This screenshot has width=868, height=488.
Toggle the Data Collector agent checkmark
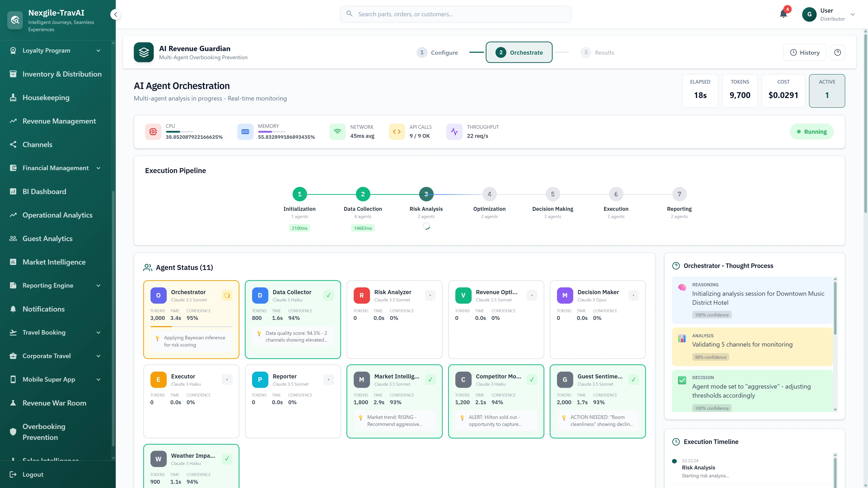coord(328,295)
